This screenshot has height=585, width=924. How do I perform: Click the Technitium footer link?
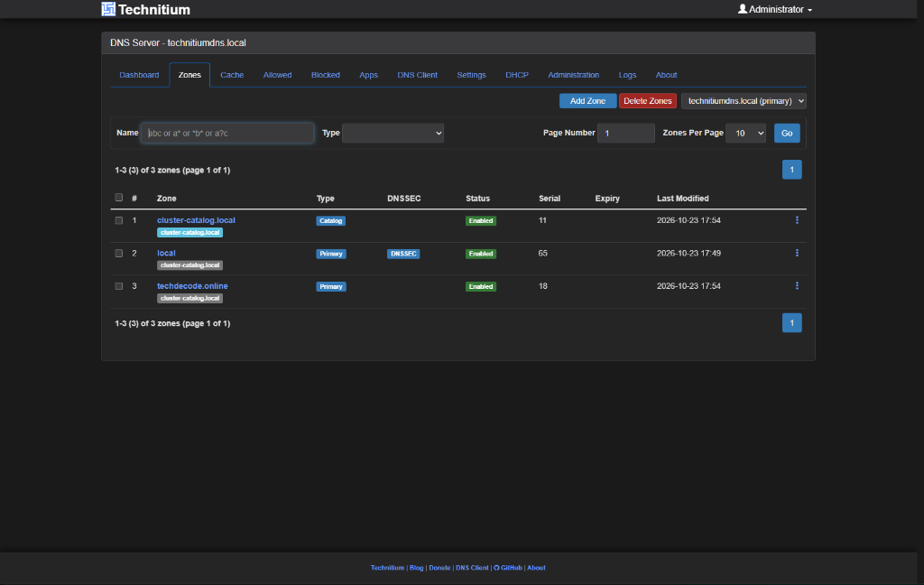(x=387, y=568)
